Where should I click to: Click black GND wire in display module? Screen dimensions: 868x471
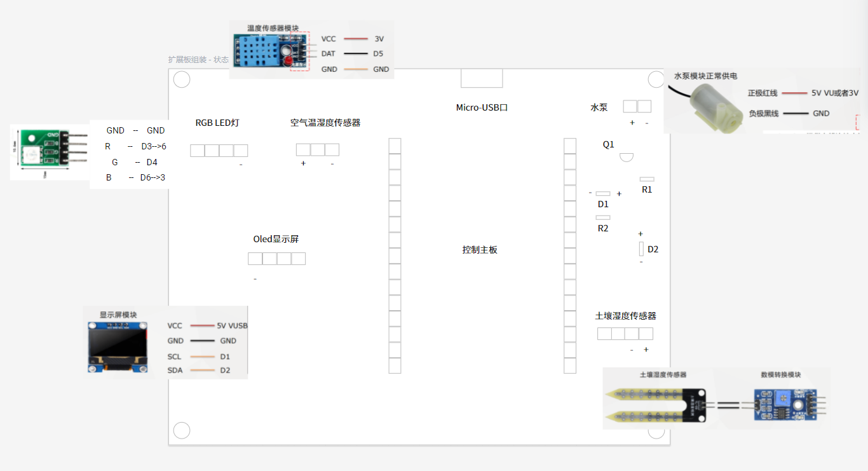point(202,341)
